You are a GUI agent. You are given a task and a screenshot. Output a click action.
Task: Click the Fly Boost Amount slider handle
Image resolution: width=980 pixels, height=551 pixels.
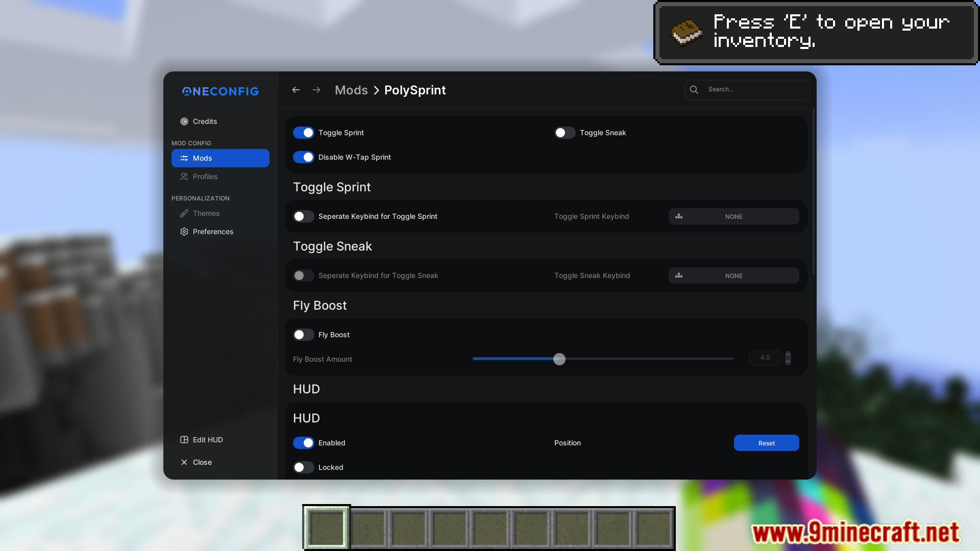[x=559, y=359]
